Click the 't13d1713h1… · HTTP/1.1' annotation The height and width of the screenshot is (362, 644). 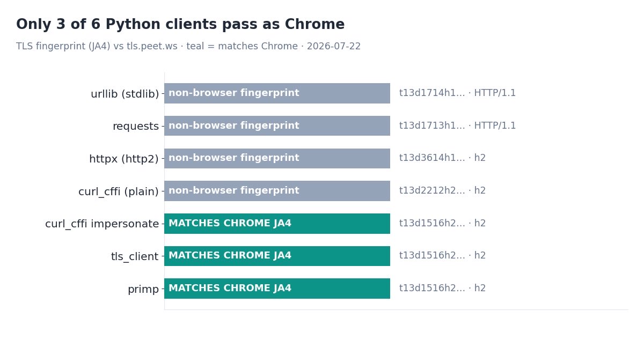pos(457,126)
